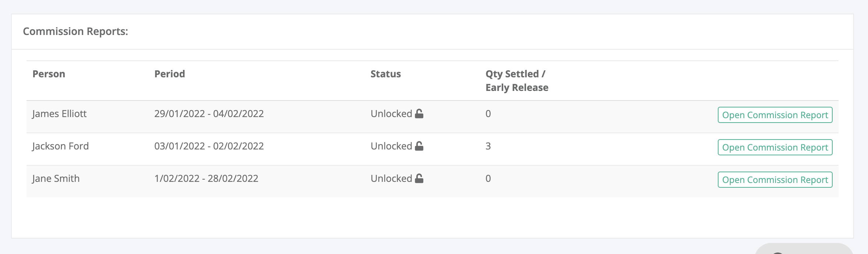868x254 pixels.
Task: Click the name James Elliott
Action: (59, 114)
